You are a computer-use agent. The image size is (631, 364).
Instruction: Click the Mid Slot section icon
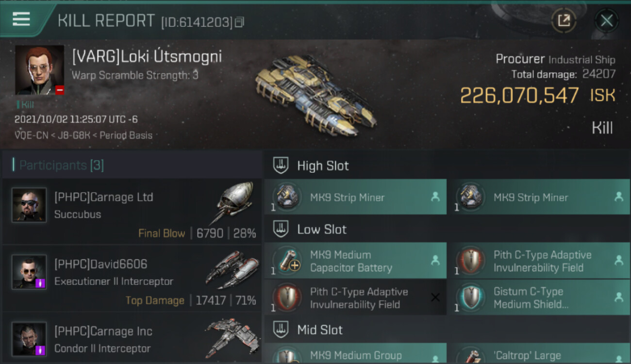click(281, 330)
